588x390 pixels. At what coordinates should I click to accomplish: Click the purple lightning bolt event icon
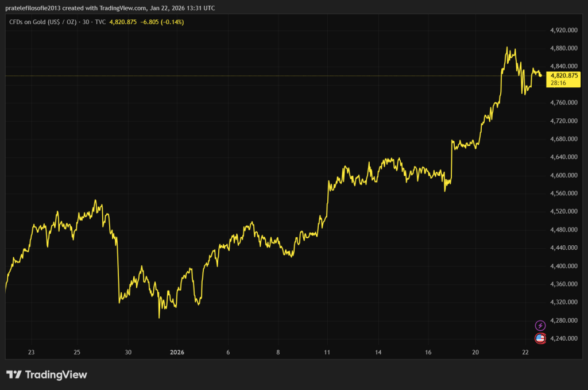(x=540, y=326)
